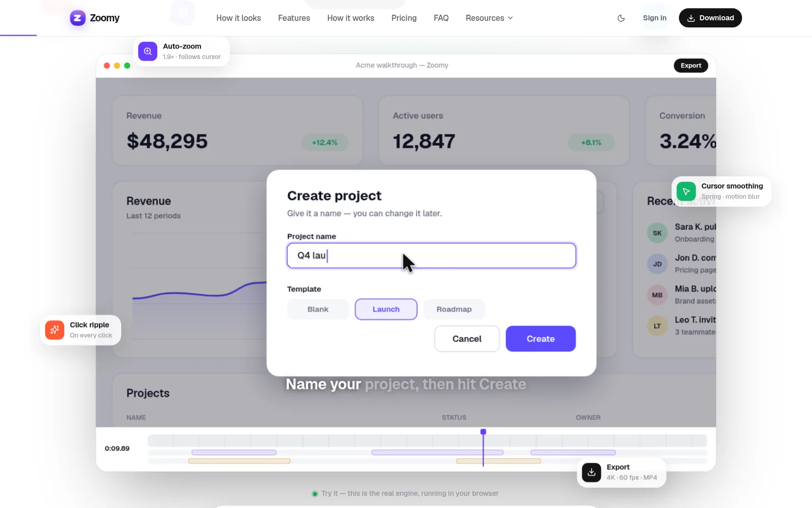Open the FAQ nav item
This screenshot has width=812, height=508.
[441, 18]
